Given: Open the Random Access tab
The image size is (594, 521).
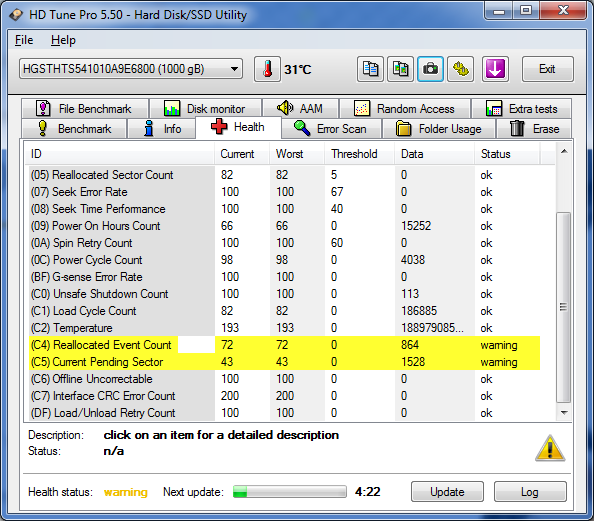Looking at the screenshot, I should 405,109.
